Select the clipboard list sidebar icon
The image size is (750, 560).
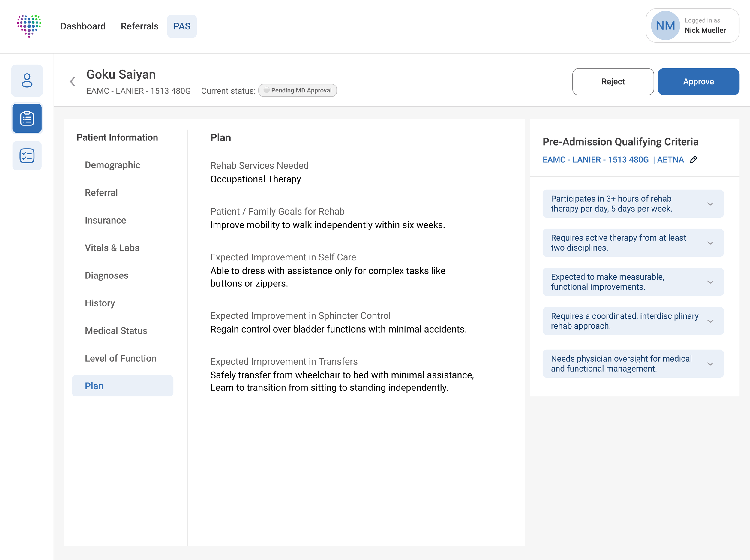click(x=27, y=118)
